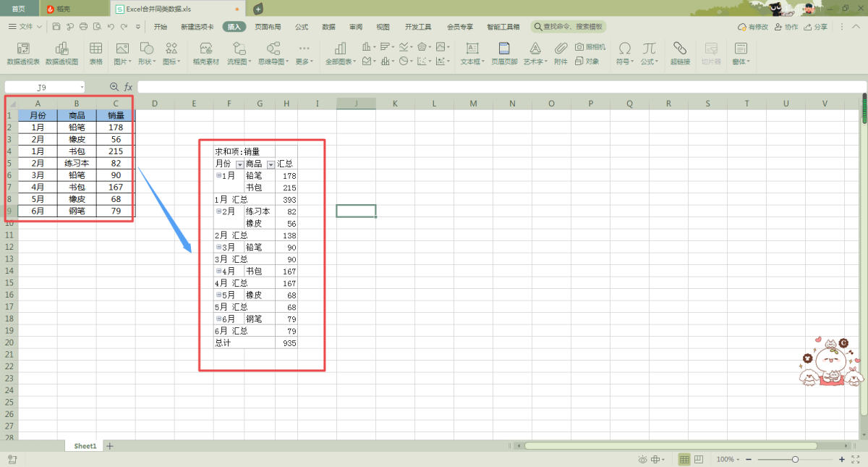868x467 pixels.
Task: Click the fx insert function icon
Action: [x=128, y=87]
